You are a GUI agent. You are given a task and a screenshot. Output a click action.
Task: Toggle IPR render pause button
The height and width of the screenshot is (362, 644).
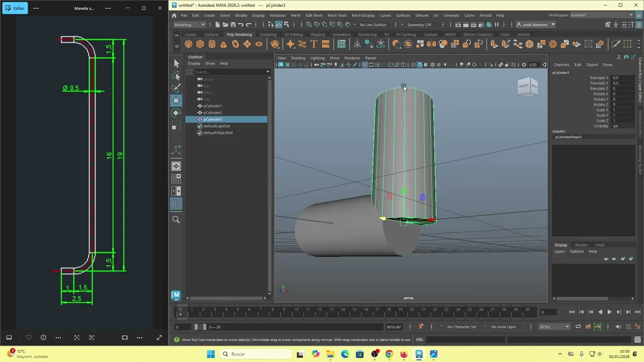(497, 25)
